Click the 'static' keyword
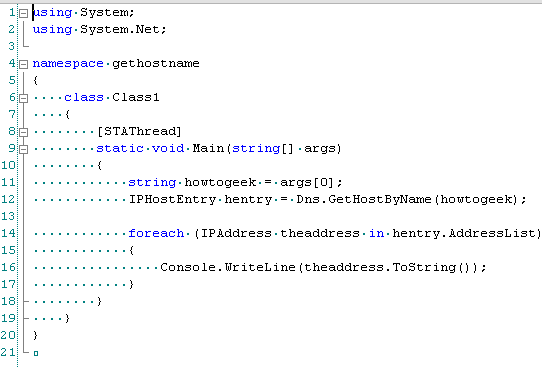 click(x=120, y=148)
